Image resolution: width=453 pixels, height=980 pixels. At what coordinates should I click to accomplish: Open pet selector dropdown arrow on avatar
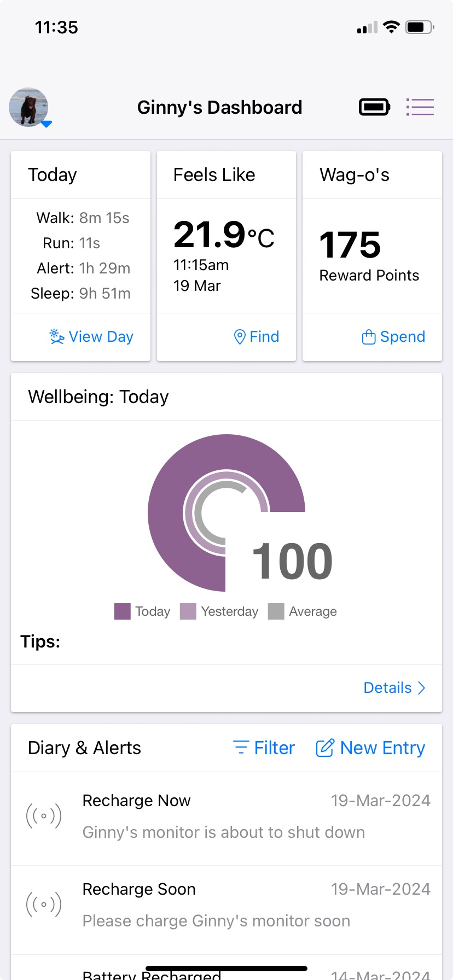[47, 124]
